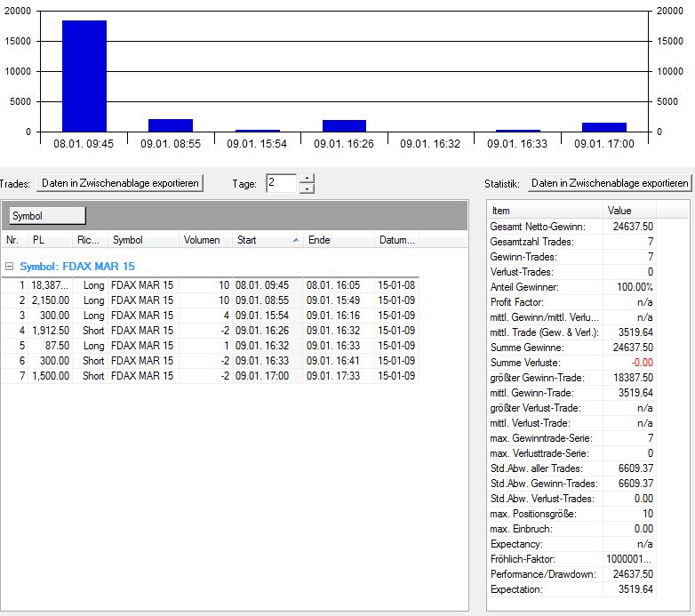Click the Anteil Gewinner row
Viewport: 695px width, 616px height.
click(571, 287)
